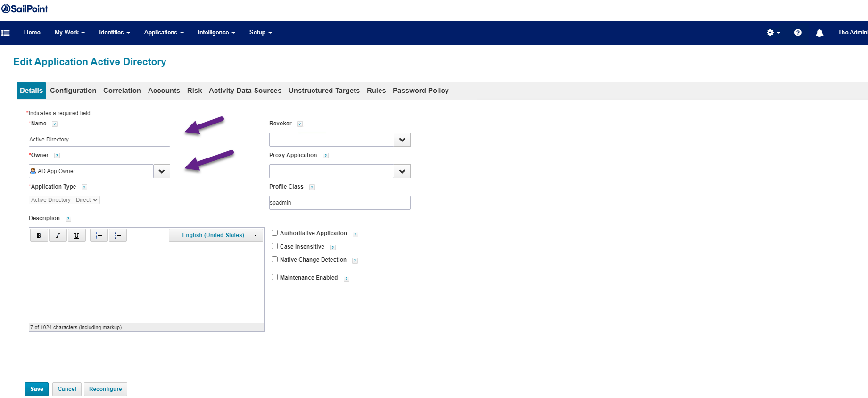
Task: Show help tooltip for Revoker
Action: [300, 124]
